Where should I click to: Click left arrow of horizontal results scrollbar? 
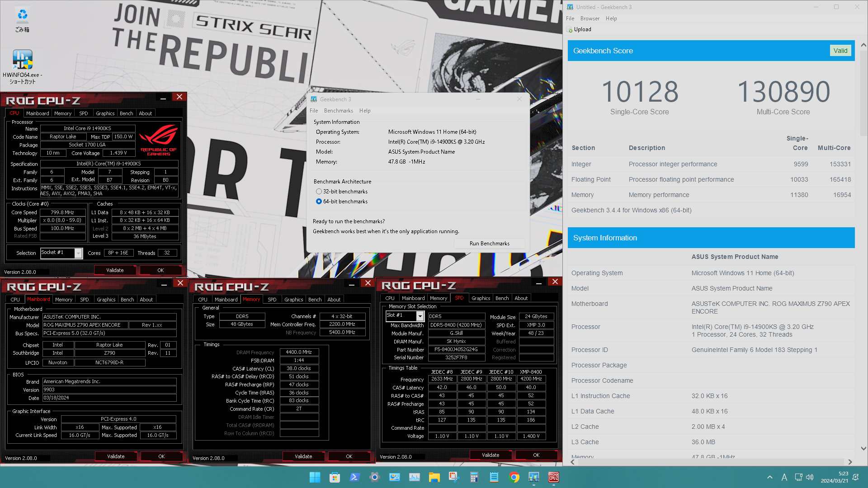tap(573, 462)
